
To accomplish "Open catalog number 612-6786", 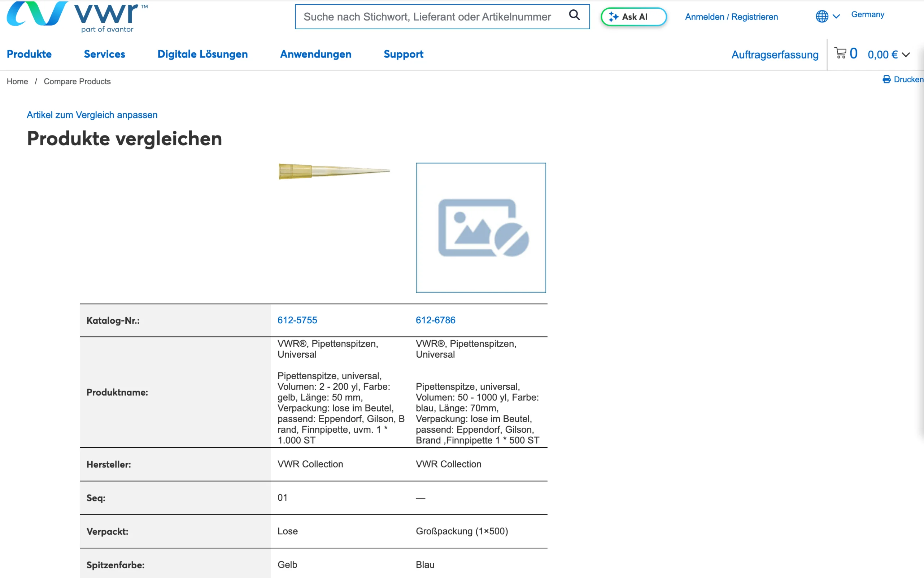I will [435, 320].
